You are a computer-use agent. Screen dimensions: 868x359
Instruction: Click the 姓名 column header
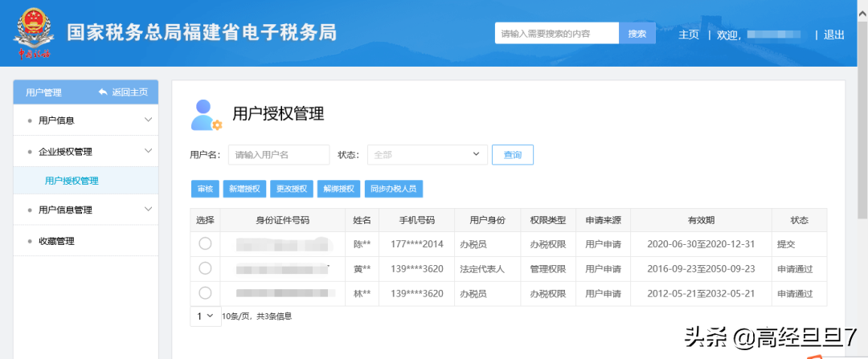coord(362,220)
